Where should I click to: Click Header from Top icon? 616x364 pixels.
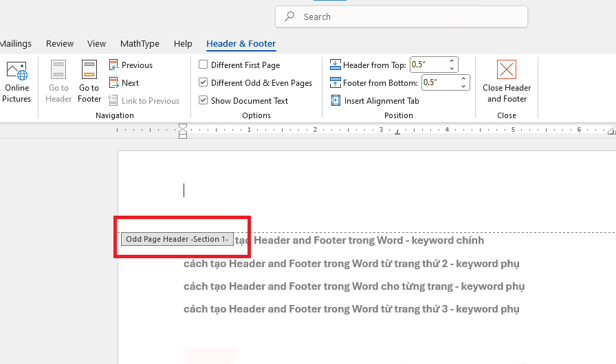tap(335, 65)
